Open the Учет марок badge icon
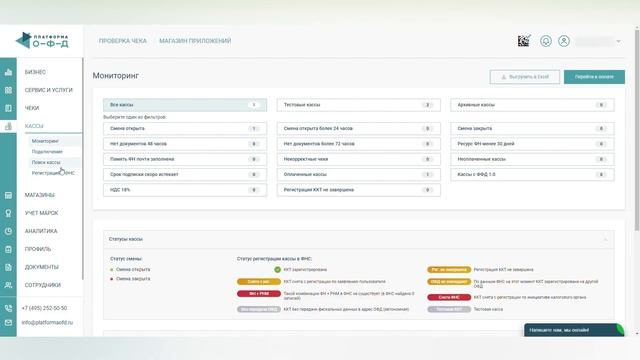This screenshot has width=640, height=360. 8,213
